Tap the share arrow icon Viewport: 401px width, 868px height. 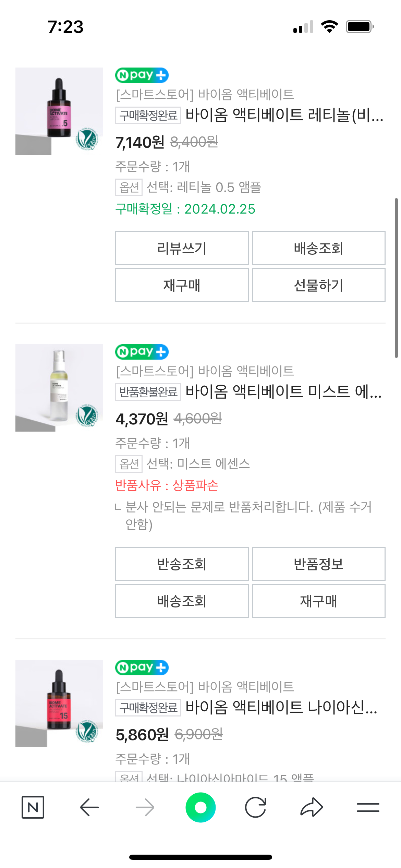(312, 807)
